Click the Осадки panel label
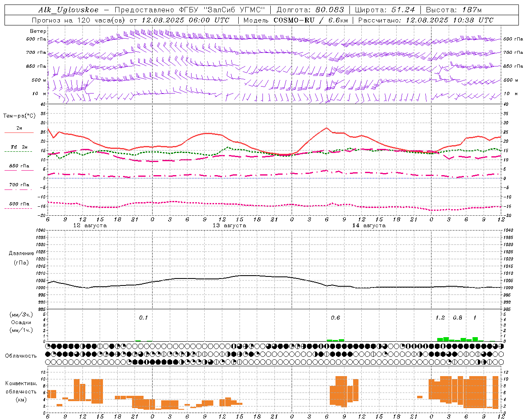 [21, 322]
